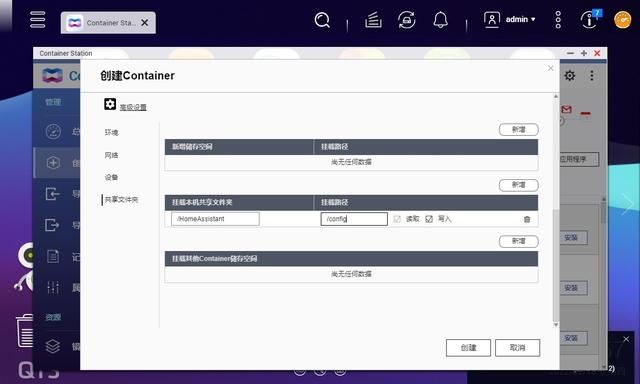Open the three-dot more options in the top bar
Image resolution: width=640 pixels, height=384 pixels.
tap(558, 20)
